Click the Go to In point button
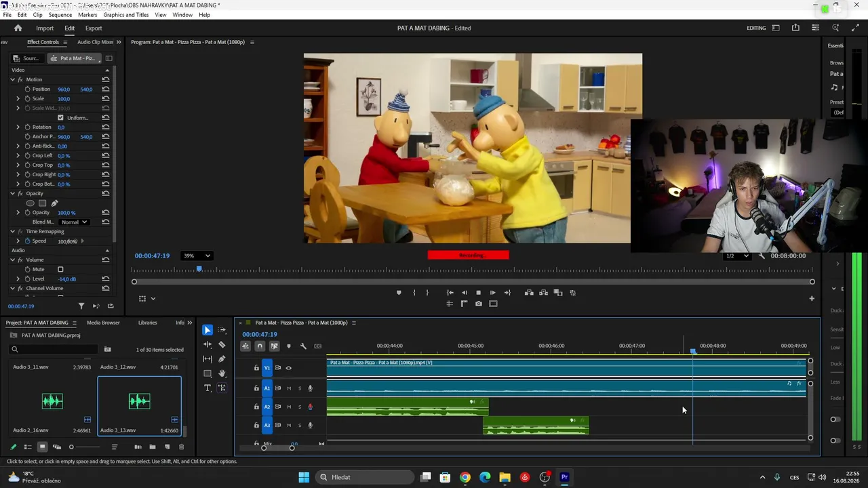 point(450,293)
